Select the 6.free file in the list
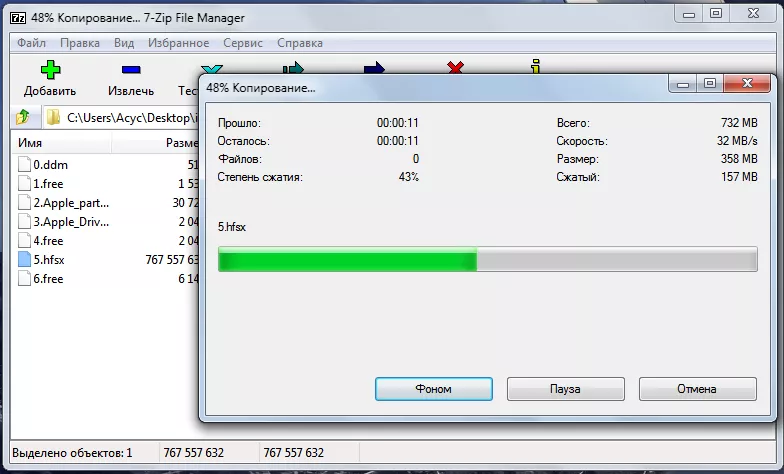The width and height of the screenshot is (784, 474). (48, 278)
